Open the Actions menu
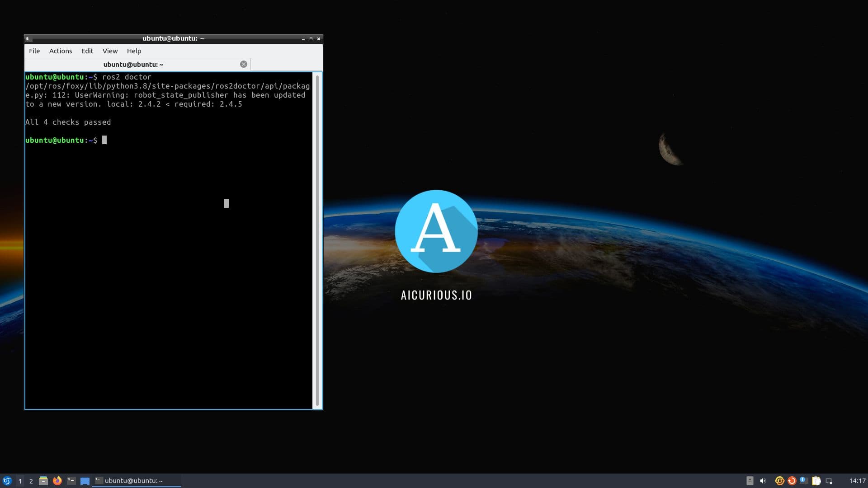The height and width of the screenshot is (488, 868). [x=61, y=51]
